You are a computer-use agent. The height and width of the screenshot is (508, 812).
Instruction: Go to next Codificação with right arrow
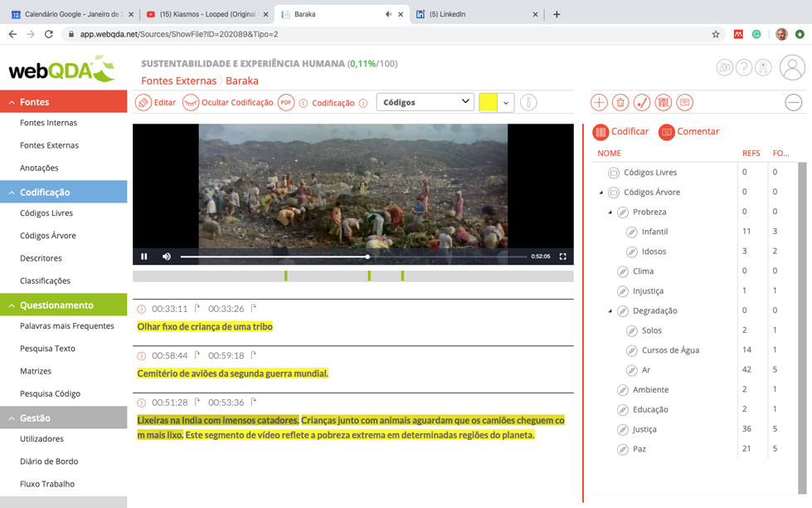tap(363, 103)
